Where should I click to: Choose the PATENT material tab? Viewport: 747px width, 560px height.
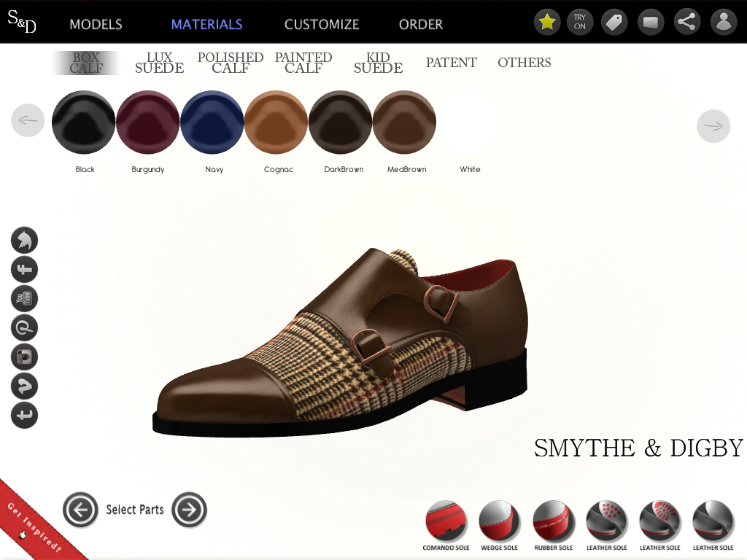[451, 63]
